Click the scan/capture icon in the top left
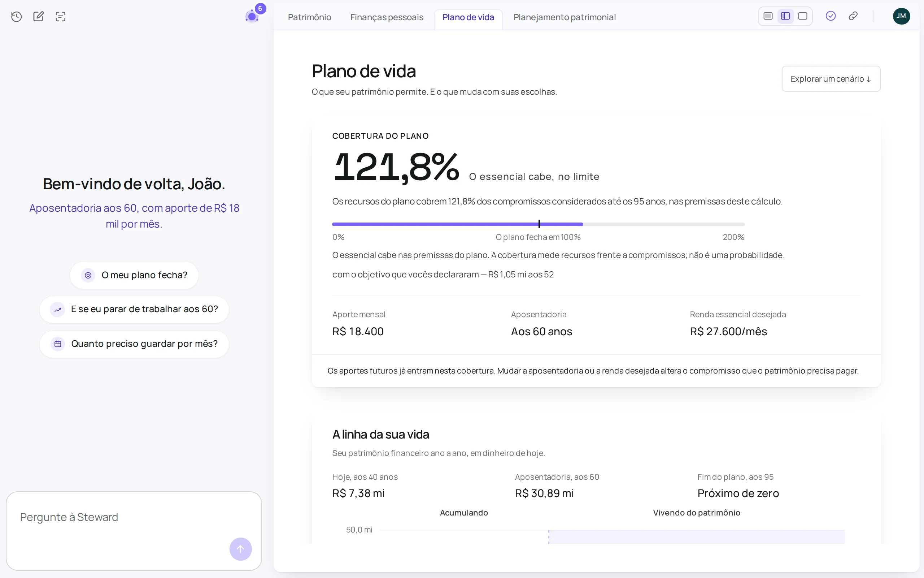This screenshot has width=924, height=578. tap(61, 17)
